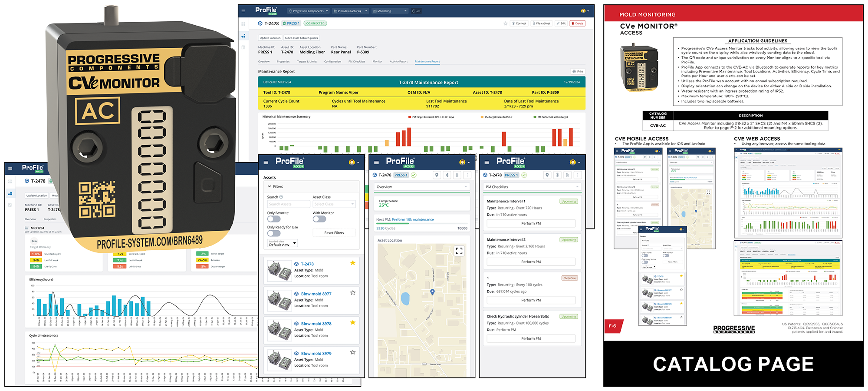Click the user avatar in PM Checklists panel
The height and width of the screenshot is (391, 868).
pos(573,162)
